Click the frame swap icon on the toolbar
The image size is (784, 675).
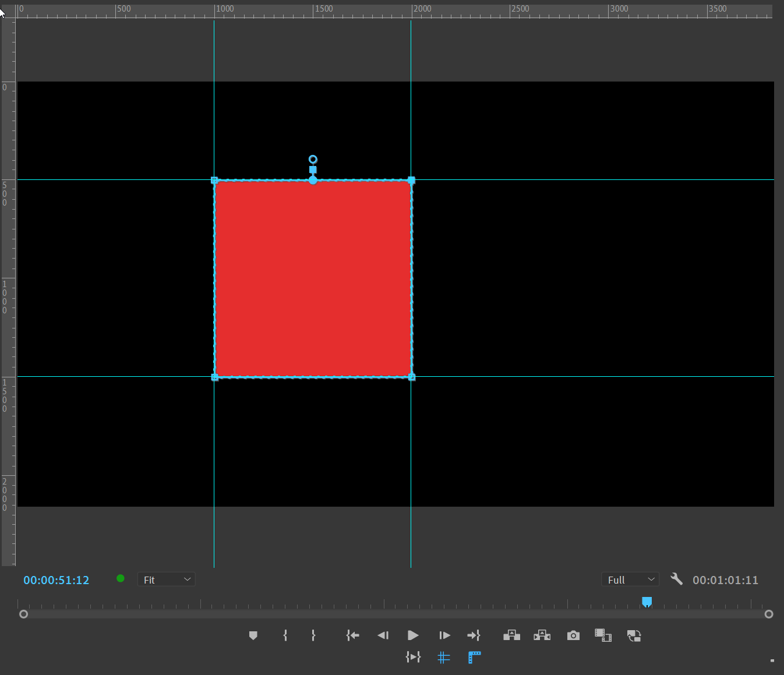pyautogui.click(x=634, y=635)
